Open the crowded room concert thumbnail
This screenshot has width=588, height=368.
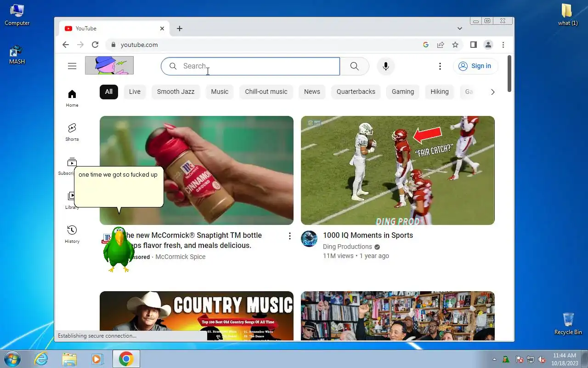(398, 316)
